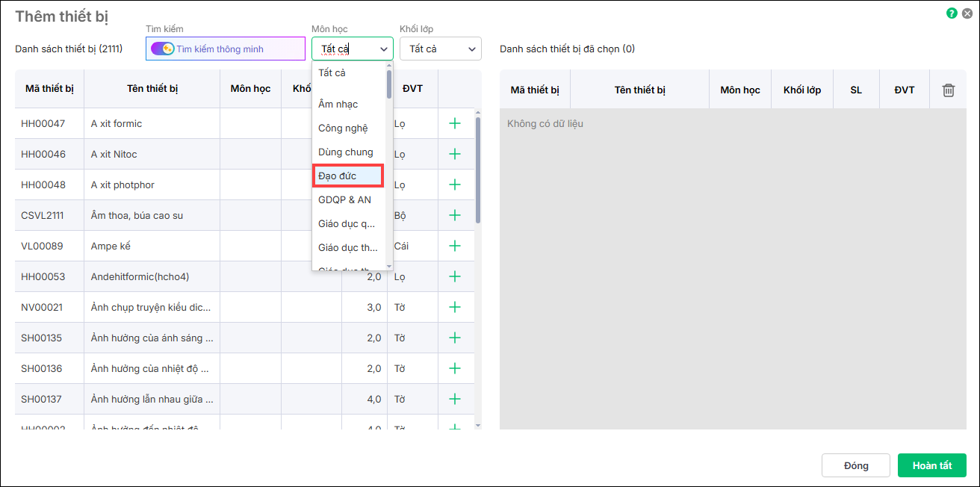Click the green help question mark icon
The image size is (980, 487).
coord(952,13)
